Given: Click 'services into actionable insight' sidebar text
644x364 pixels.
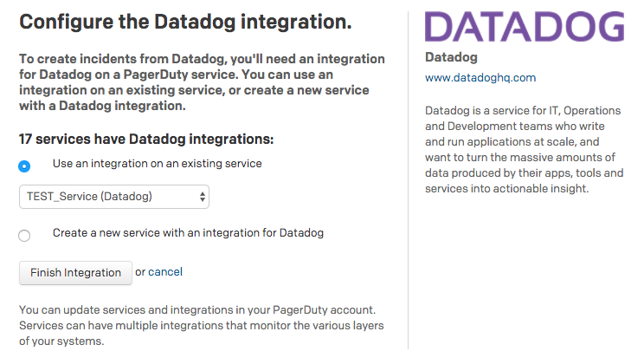Looking at the screenshot, I should coord(507,189).
